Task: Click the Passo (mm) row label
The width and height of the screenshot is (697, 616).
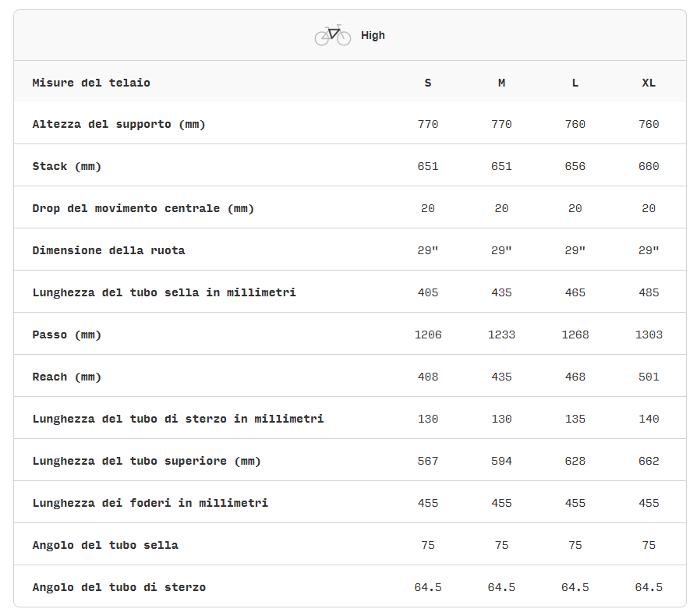Action: click(67, 335)
